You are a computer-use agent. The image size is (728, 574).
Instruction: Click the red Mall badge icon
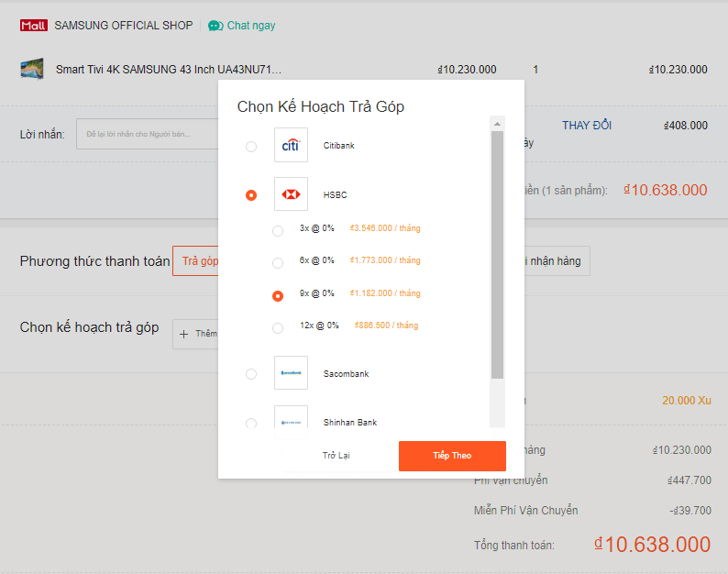[x=34, y=26]
